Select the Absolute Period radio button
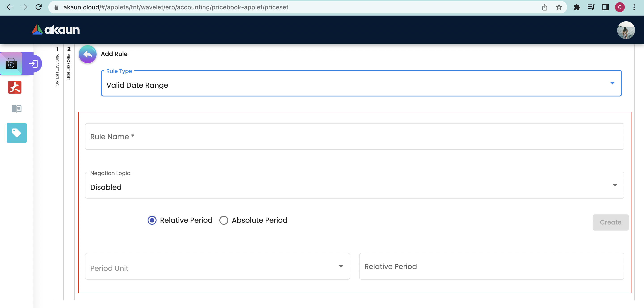This screenshot has width=644, height=308. coord(224,220)
